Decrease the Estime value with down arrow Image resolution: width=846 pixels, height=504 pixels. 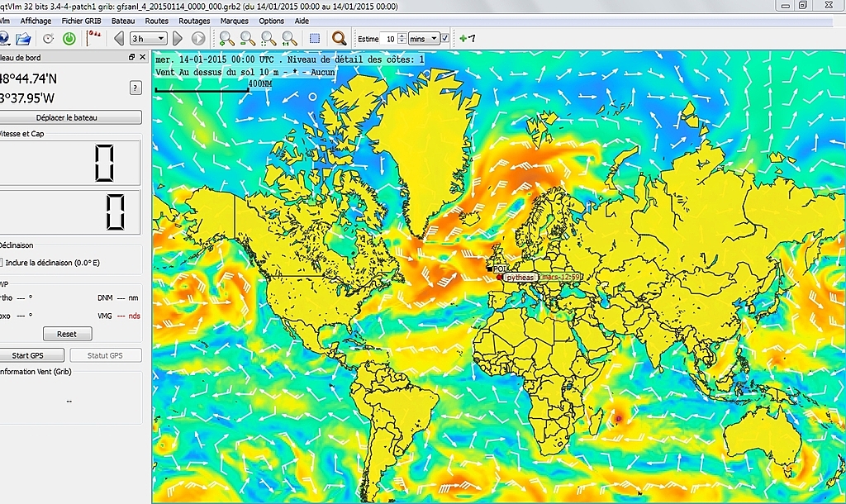(402, 41)
